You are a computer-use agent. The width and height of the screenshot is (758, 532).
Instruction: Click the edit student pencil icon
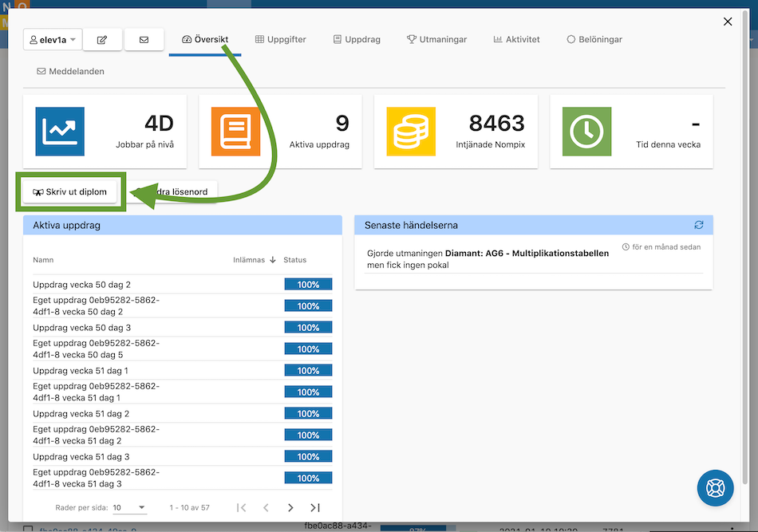[x=102, y=40]
